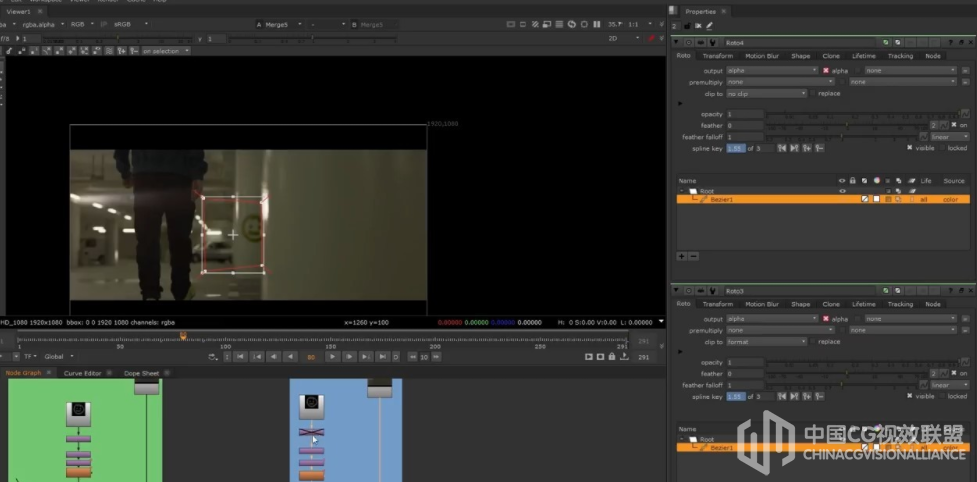Enable the replace checkbox in Roto4
The height and width of the screenshot is (482, 977).
(813, 93)
